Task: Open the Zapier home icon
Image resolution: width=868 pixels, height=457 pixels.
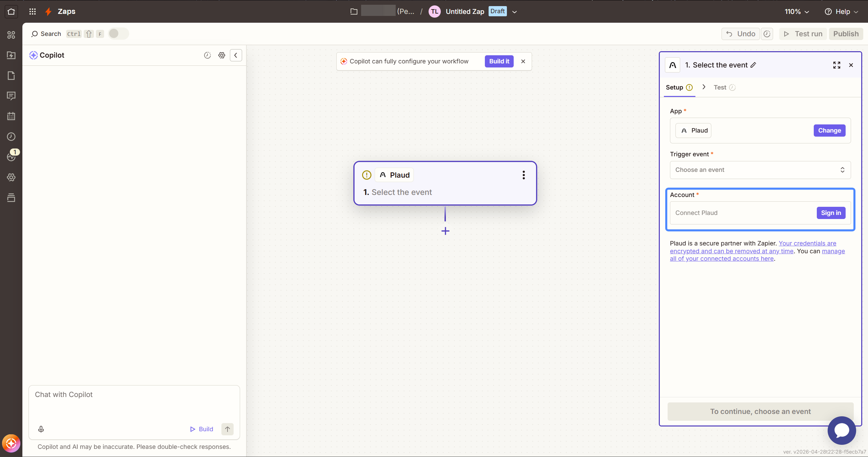Action: pos(11,12)
